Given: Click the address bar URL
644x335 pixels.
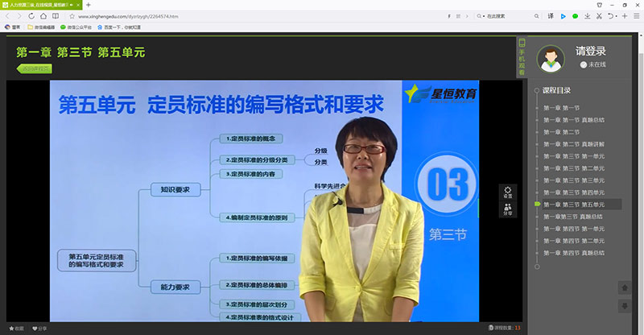Looking at the screenshot, I should (x=128, y=16).
